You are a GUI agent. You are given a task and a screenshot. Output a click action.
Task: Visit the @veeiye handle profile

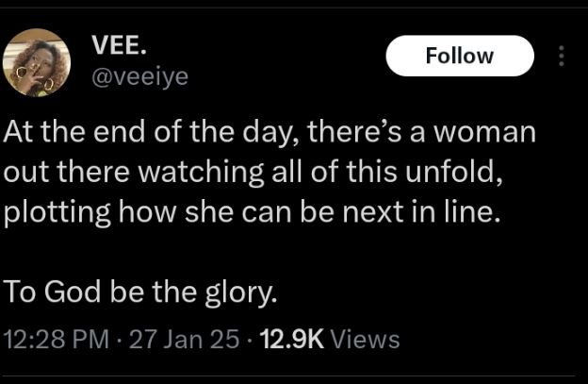click(x=139, y=76)
